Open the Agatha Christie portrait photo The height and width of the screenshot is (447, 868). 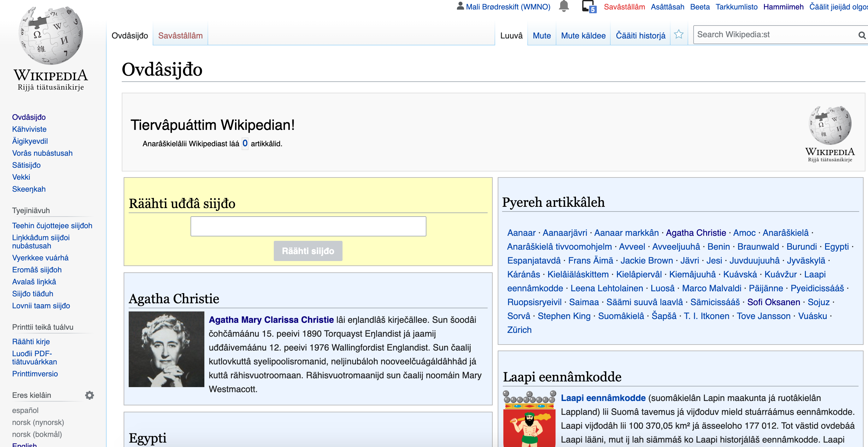(x=167, y=349)
